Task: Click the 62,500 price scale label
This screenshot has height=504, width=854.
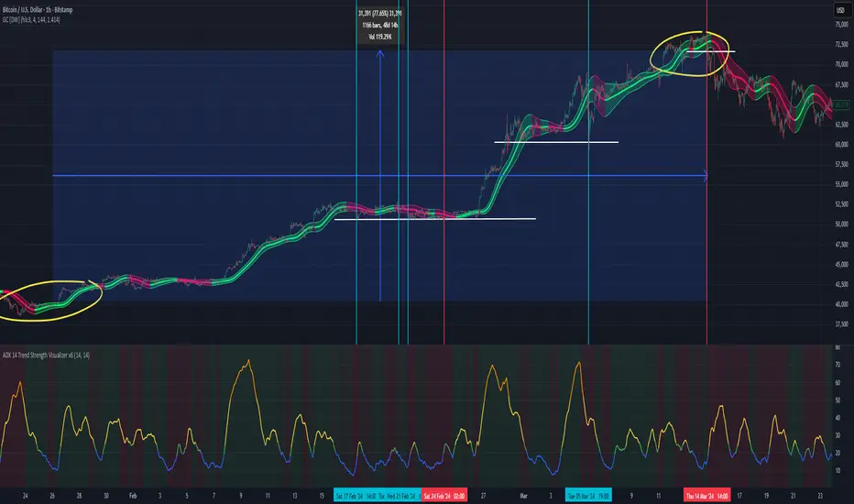Action: (841, 125)
